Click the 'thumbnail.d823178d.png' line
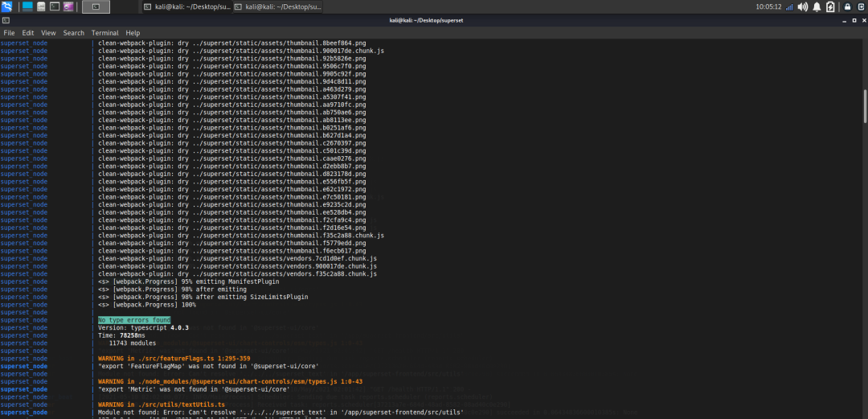 pos(232,174)
